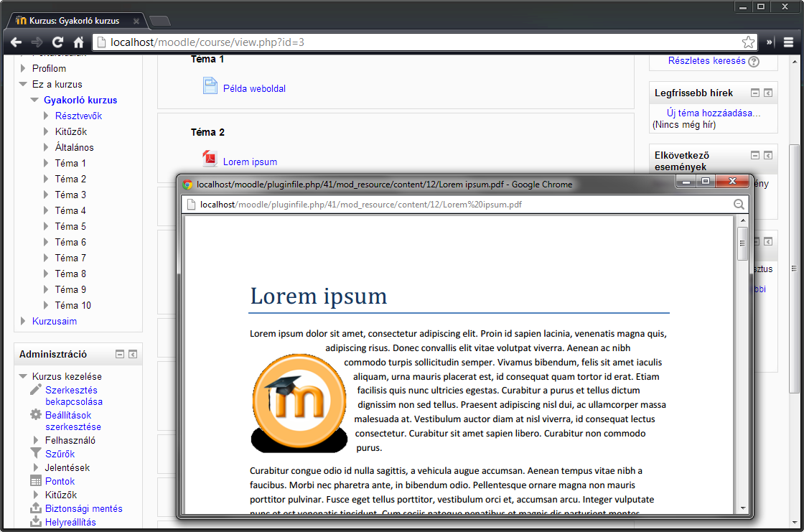Click PDF viewer scroll down arrow
This screenshot has width=804, height=532.
click(742, 508)
